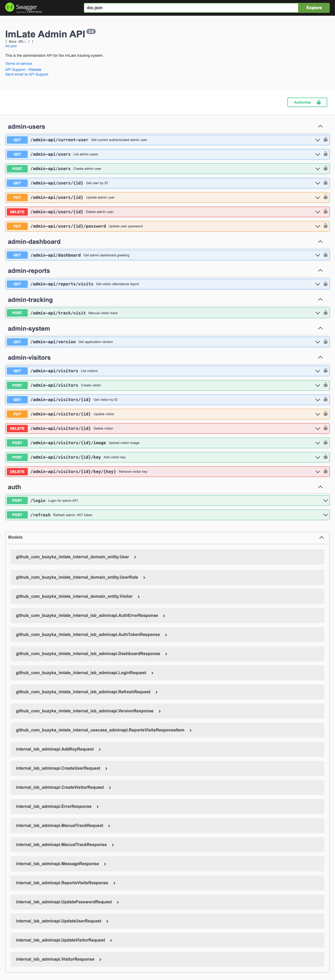This screenshot has height=980, width=335.
Task: Click lock icon on GET /admin-api/current-user row
Action: point(326,140)
